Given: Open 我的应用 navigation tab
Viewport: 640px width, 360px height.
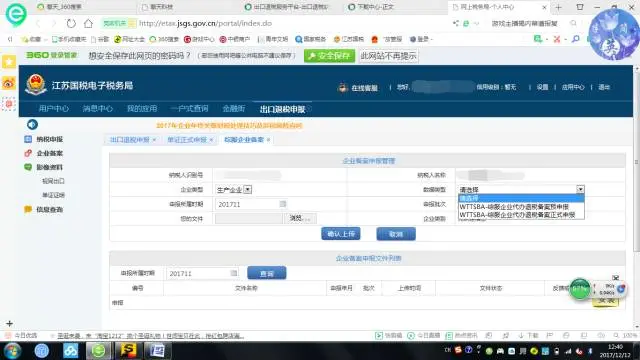Looking at the screenshot, I should pos(142,109).
